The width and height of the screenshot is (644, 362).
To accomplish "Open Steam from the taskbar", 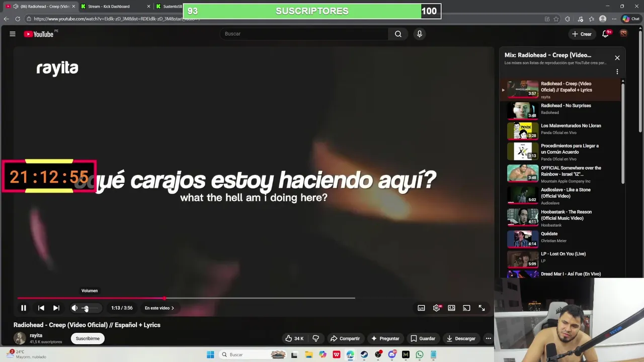I will coord(364,354).
